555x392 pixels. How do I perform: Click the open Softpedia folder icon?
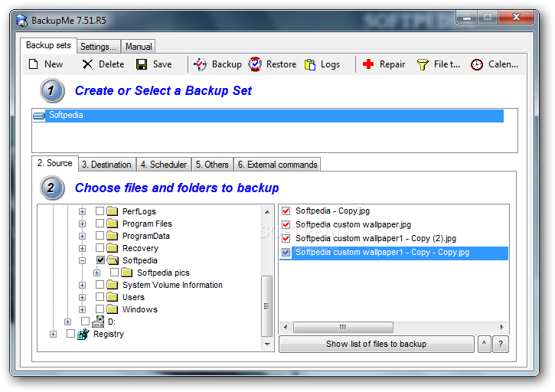coord(113,260)
